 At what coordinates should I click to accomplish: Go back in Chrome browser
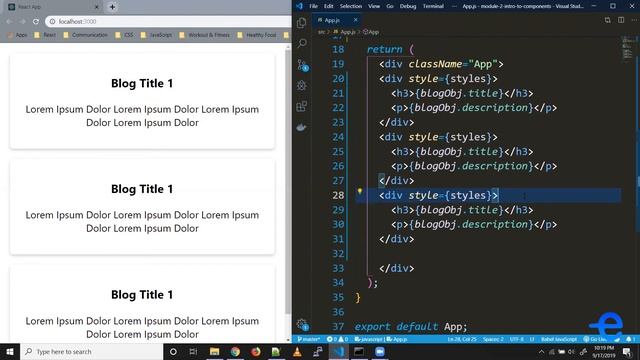[x=9, y=21]
